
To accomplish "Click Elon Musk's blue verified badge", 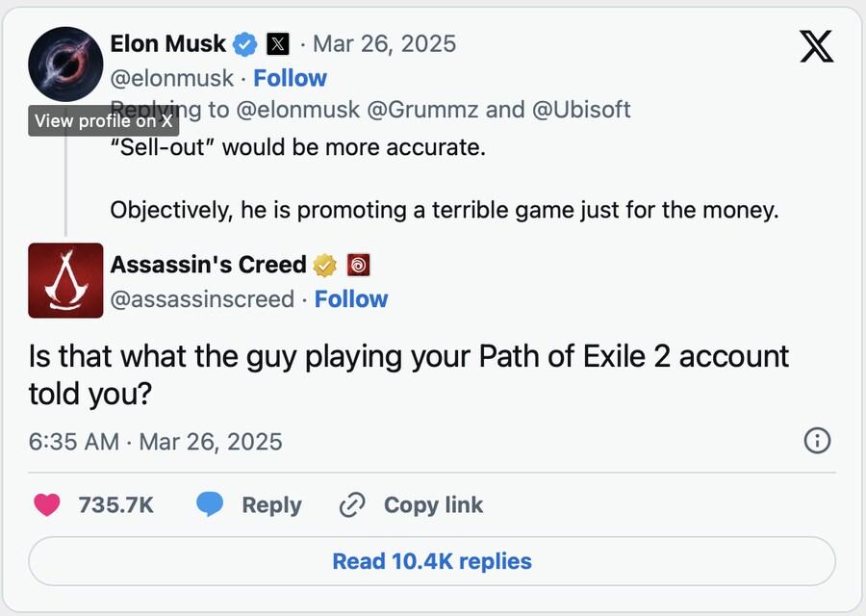I will coord(246,44).
